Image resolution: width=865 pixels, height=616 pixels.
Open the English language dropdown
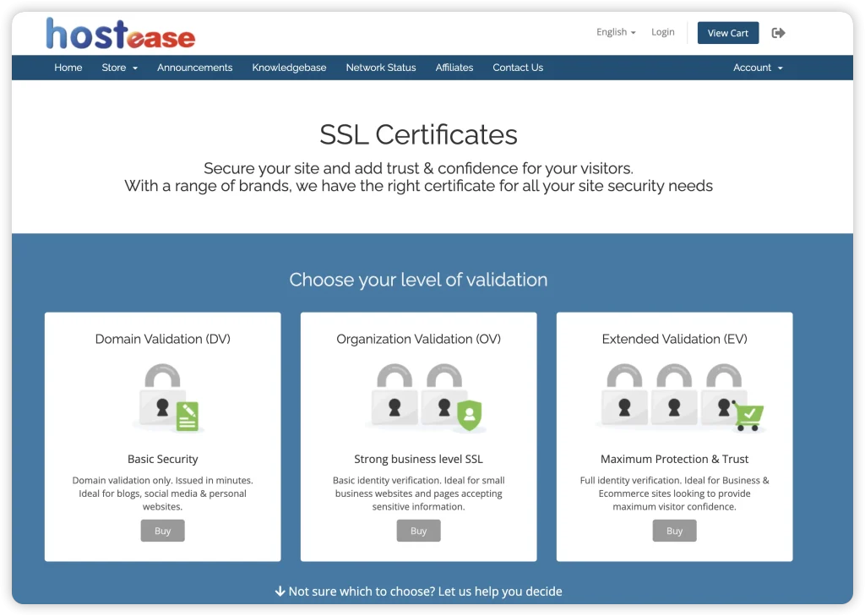click(616, 32)
